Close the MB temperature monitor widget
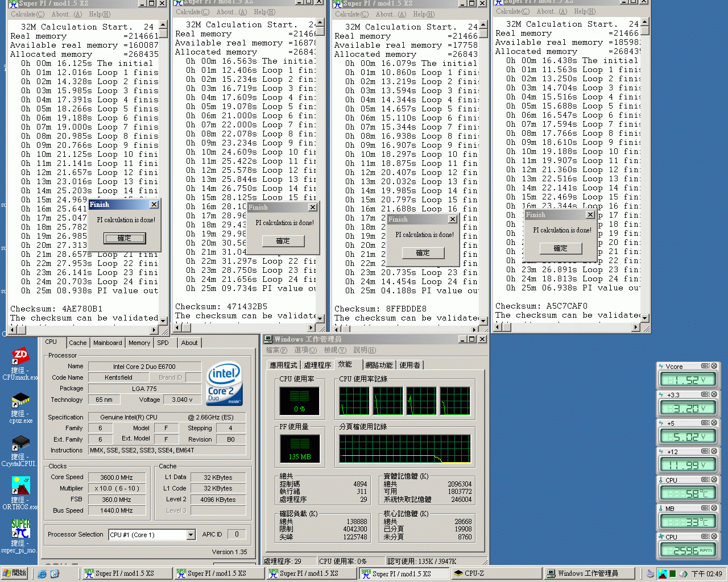Viewport: 728px width, 582px height. coord(714,508)
